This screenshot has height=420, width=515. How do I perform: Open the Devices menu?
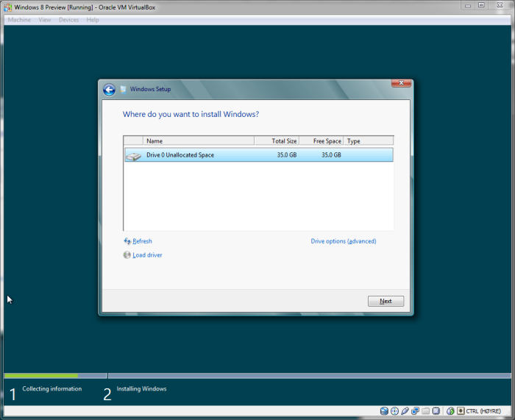[x=68, y=20]
